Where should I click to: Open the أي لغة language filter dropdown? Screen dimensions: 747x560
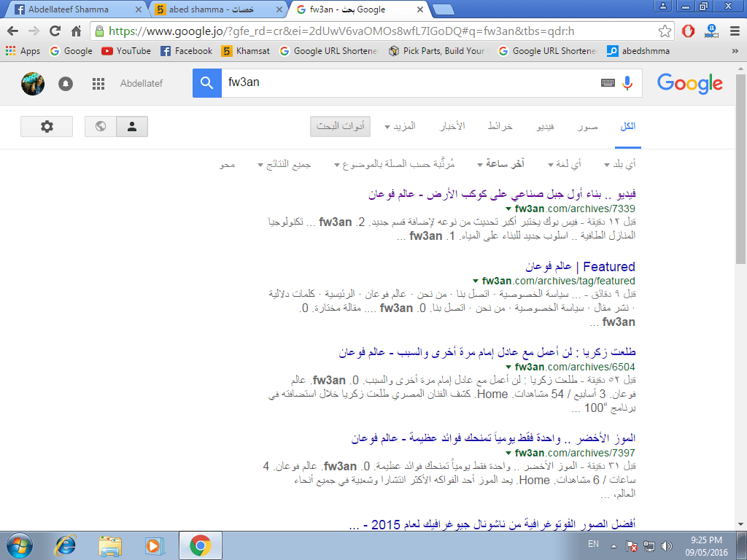pyautogui.click(x=565, y=164)
